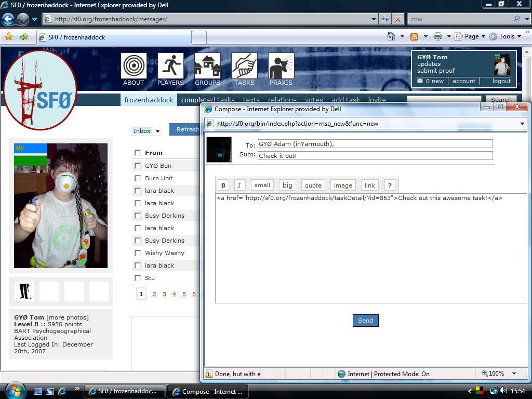
Task: Open the recent pages dropdown arrow
Action: 34,19
